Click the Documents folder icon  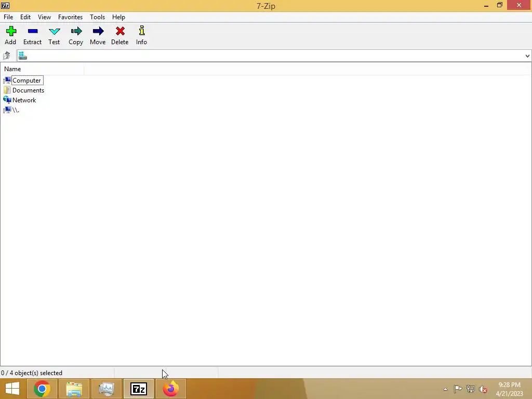[7, 90]
